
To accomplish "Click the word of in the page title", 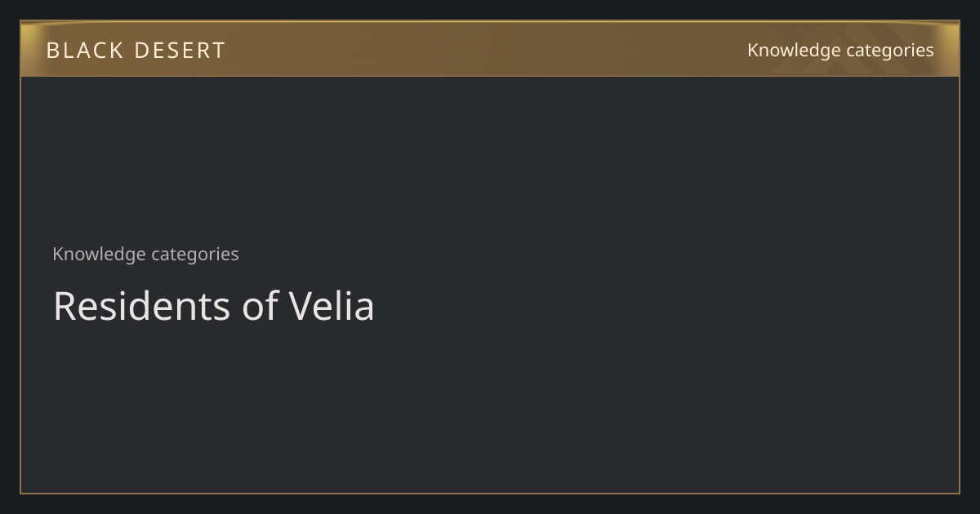I will pos(260,306).
